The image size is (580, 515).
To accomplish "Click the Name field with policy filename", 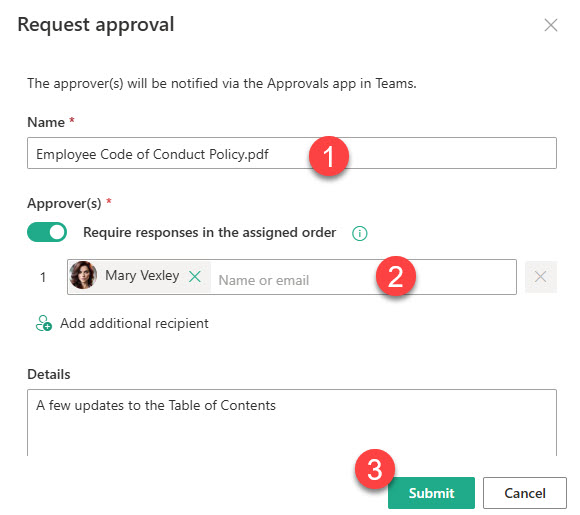I will coord(291,153).
